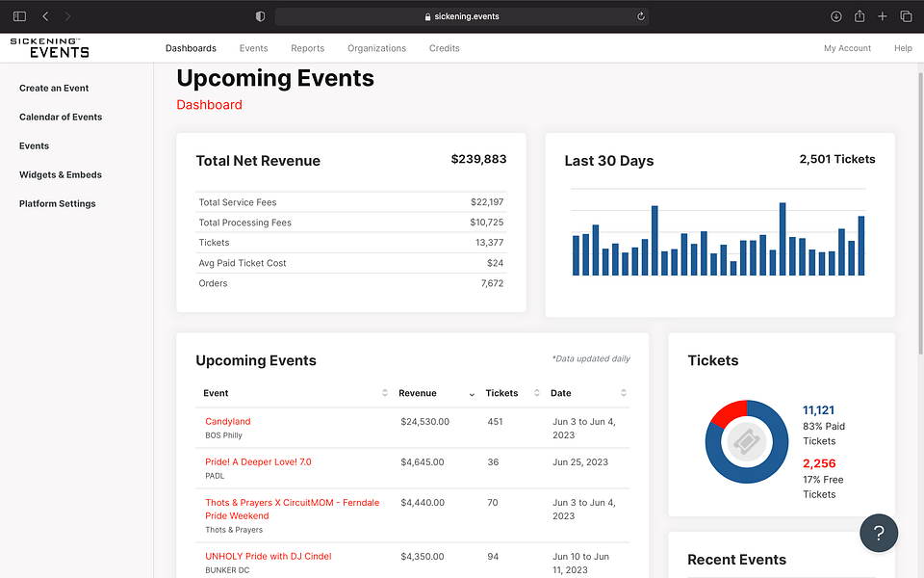The image size is (924, 578).
Task: Go to the Organizations nav tab
Action: point(376,48)
